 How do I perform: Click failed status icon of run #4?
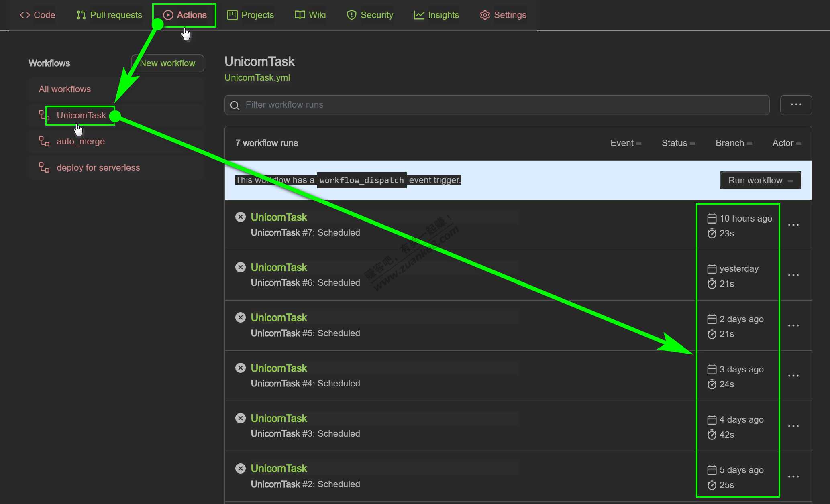coord(241,368)
